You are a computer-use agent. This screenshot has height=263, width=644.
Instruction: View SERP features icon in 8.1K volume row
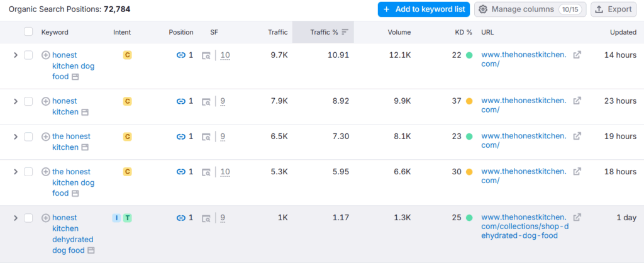click(x=206, y=137)
